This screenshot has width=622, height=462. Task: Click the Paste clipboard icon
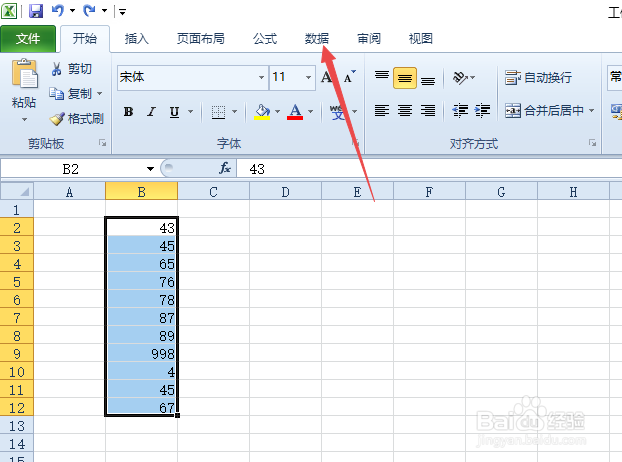24,73
